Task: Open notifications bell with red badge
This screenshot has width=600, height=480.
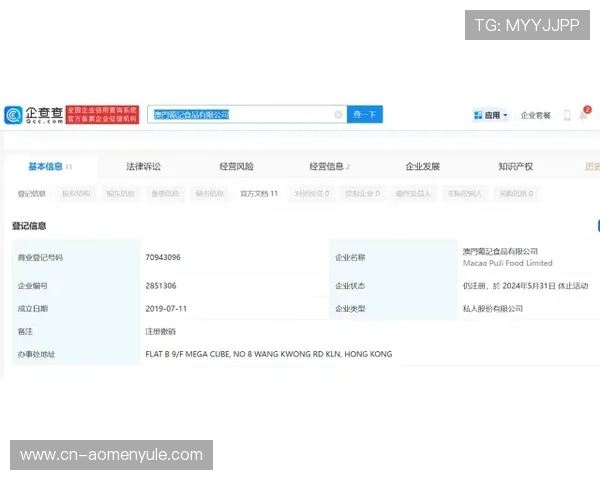Action: pos(584,114)
